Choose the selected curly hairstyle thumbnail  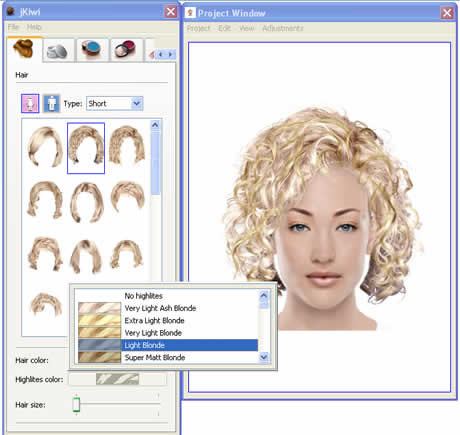[86, 148]
